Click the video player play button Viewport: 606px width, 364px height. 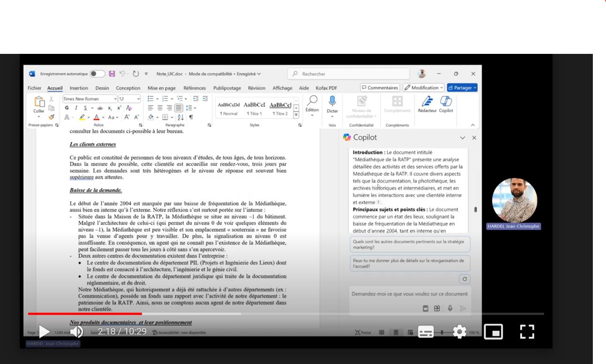44,332
